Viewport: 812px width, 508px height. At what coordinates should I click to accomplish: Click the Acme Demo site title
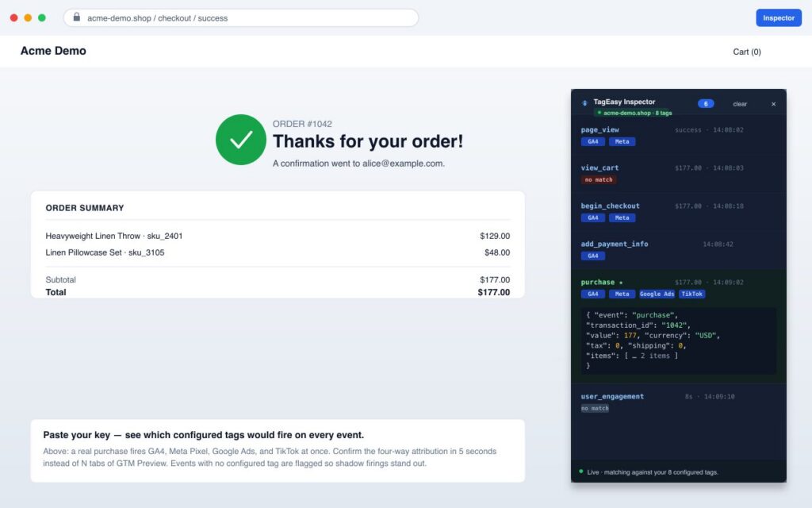(53, 51)
